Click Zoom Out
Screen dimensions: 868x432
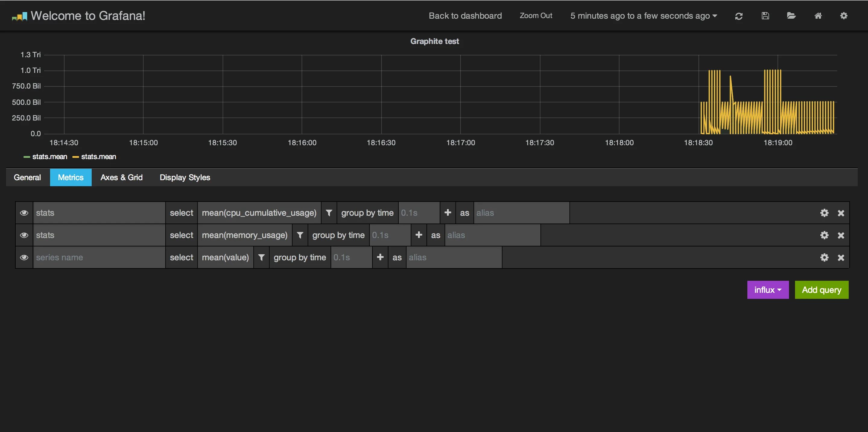pyautogui.click(x=536, y=15)
